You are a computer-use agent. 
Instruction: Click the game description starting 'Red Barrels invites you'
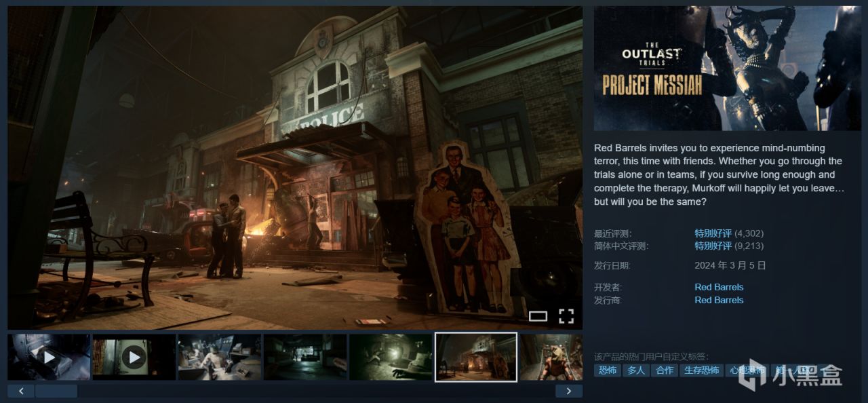pos(718,175)
